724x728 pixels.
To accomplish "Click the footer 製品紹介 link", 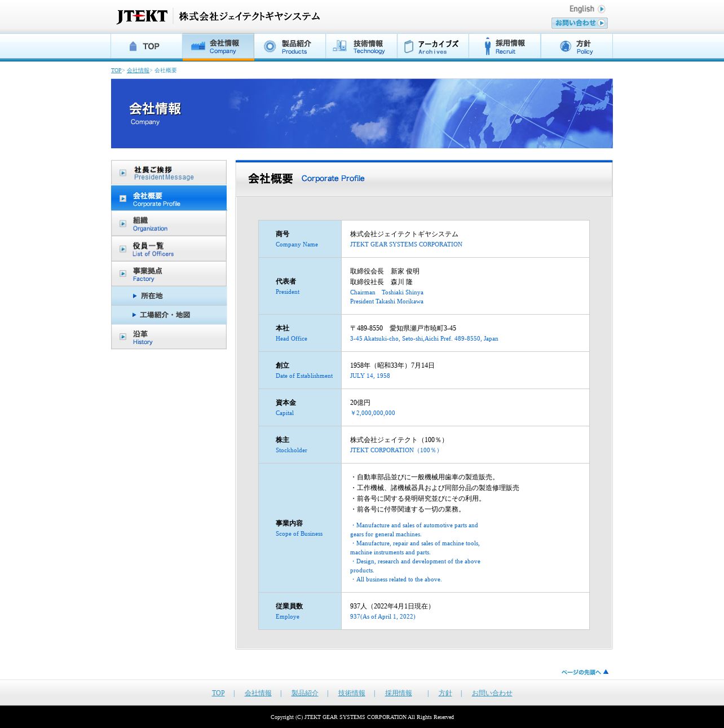I will [x=305, y=693].
